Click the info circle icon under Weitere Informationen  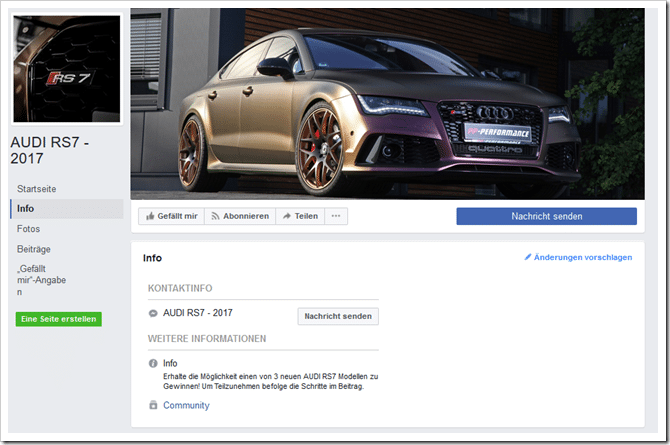[153, 363]
